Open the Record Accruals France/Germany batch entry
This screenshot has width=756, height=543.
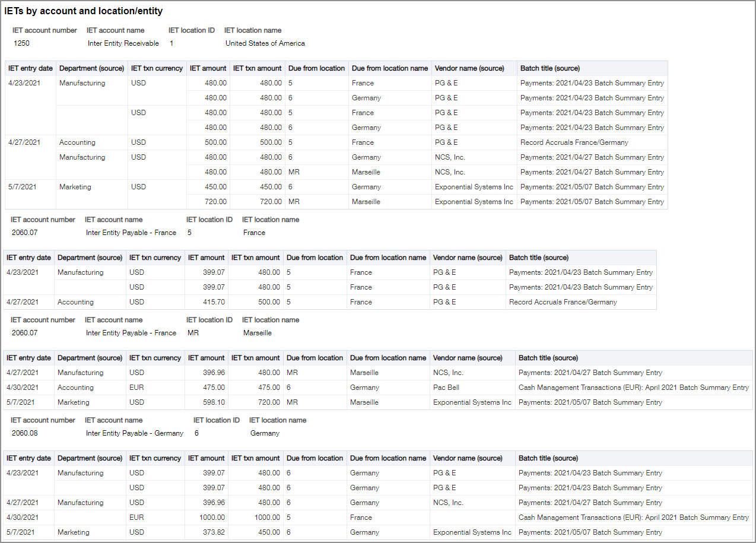point(574,142)
